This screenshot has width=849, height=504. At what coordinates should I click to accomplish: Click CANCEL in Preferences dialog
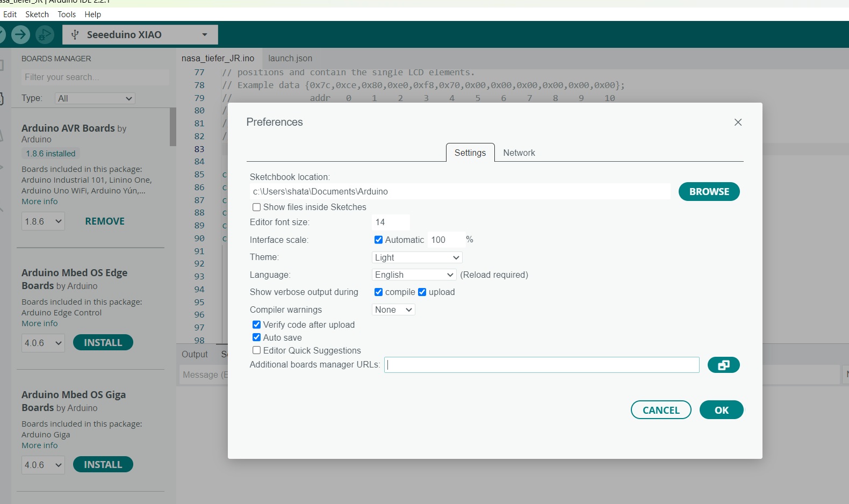661,410
